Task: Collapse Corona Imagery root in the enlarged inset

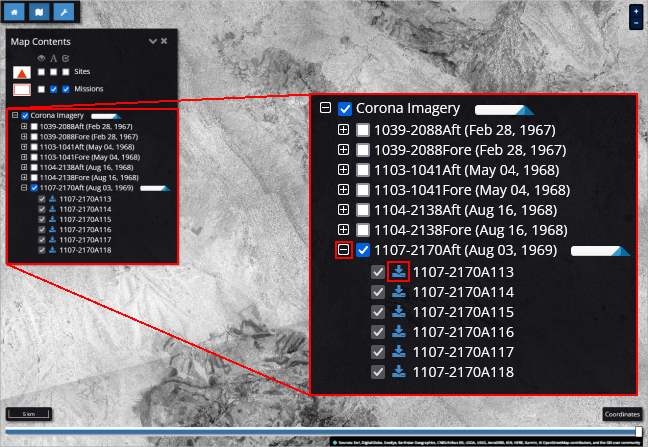Action: pos(325,109)
